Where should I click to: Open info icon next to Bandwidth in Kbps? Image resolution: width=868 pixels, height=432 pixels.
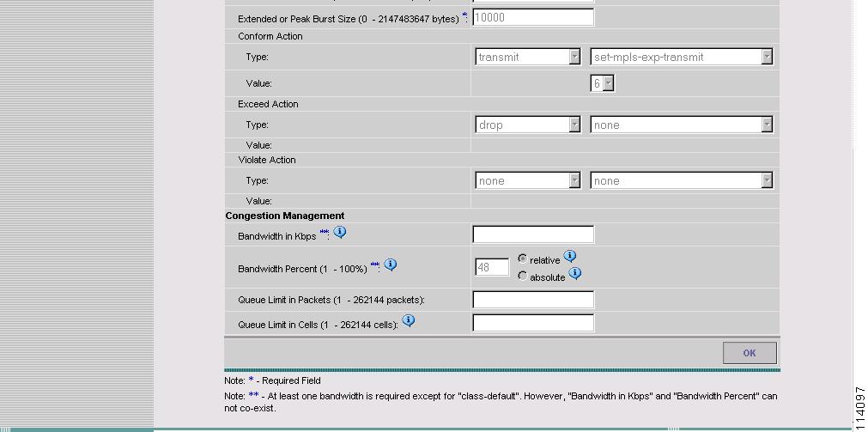(340, 232)
